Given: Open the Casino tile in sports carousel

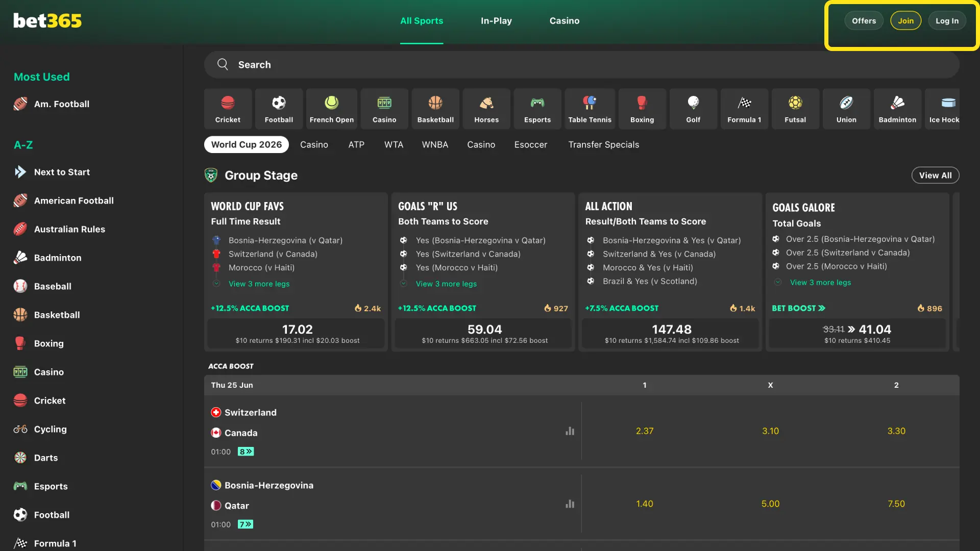Looking at the screenshot, I should (x=384, y=109).
